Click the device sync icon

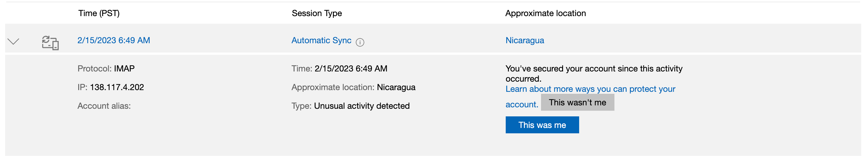(50, 43)
